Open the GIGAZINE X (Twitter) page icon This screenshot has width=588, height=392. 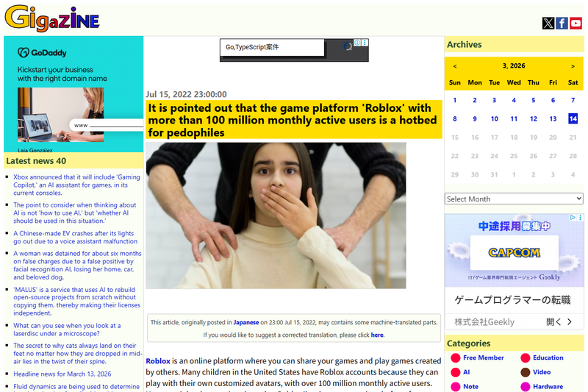(548, 24)
